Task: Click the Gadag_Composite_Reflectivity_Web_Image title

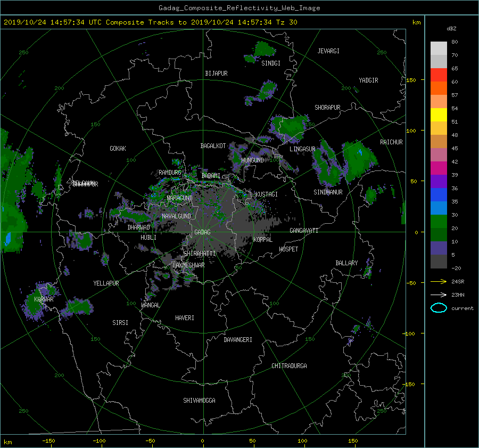Action: pos(239,8)
